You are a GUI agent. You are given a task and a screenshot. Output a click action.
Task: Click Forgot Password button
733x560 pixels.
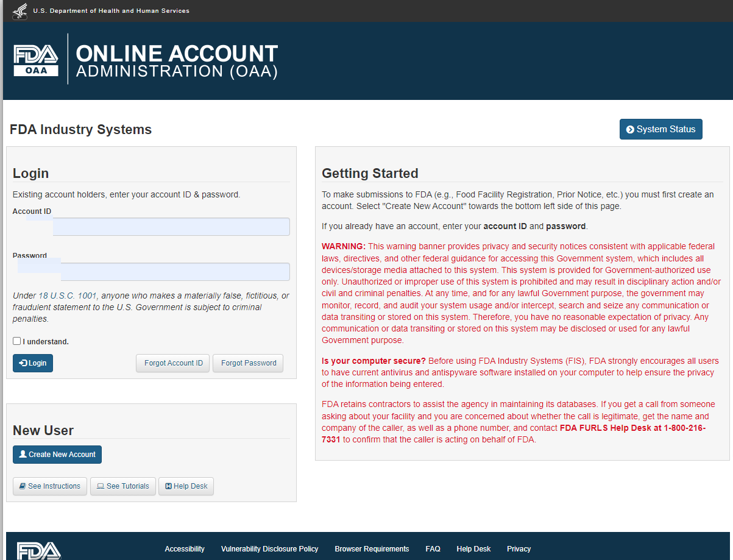[248, 363]
